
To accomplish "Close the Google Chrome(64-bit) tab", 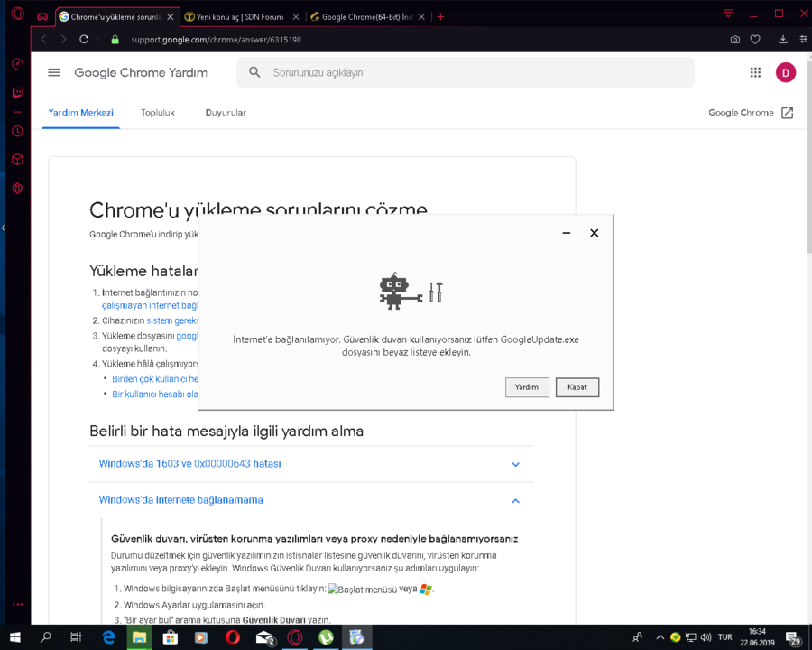I will (421, 17).
